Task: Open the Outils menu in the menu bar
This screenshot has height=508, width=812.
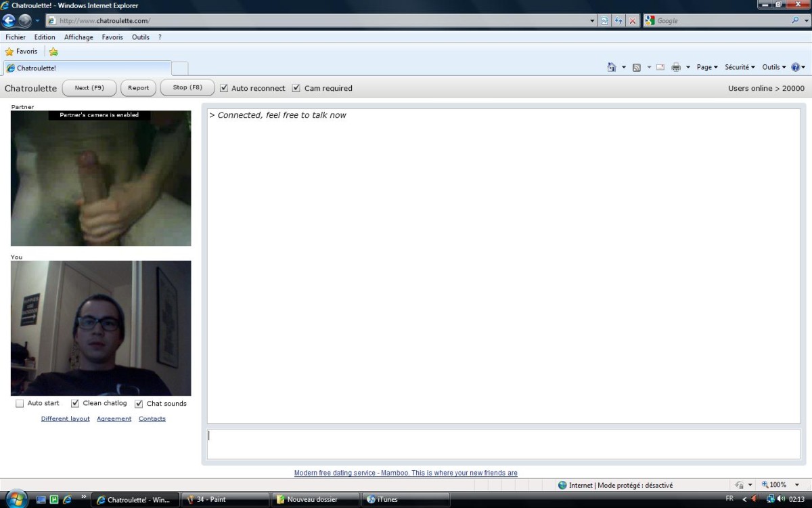Action: pos(141,37)
